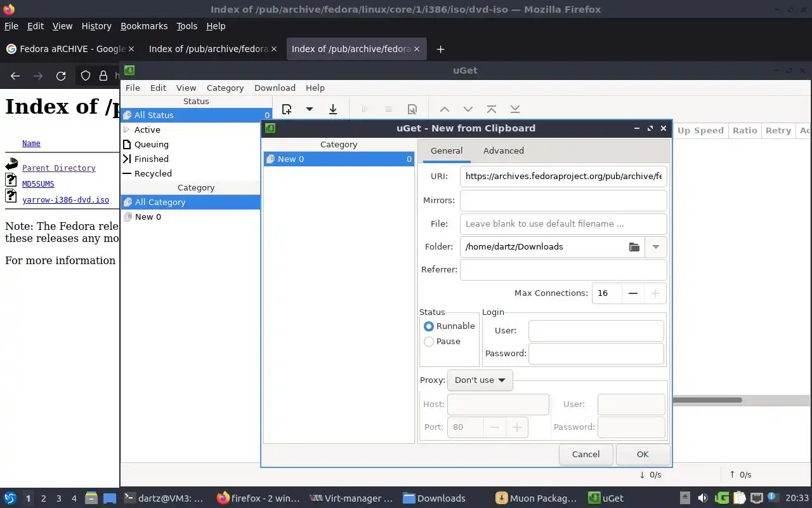
Task: Click the move up arrow in uGet toolbar
Action: point(445,109)
